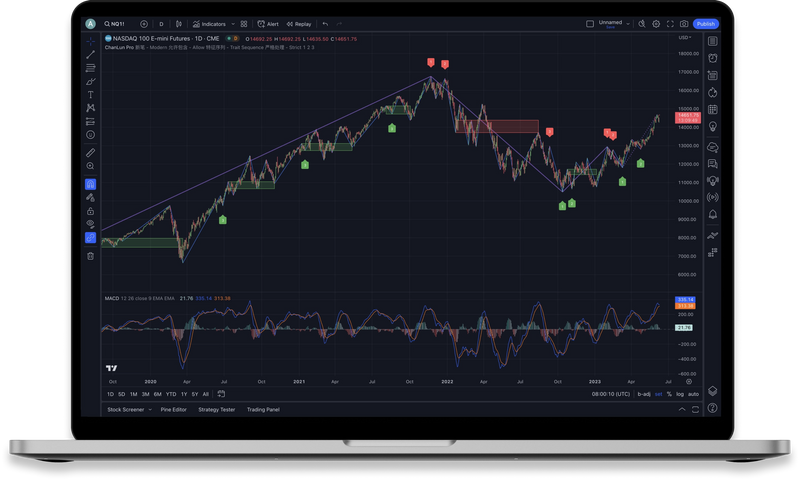Image resolution: width=800 pixels, height=481 pixels.
Task: Open quick search in the top toolbar
Action: coord(642,24)
